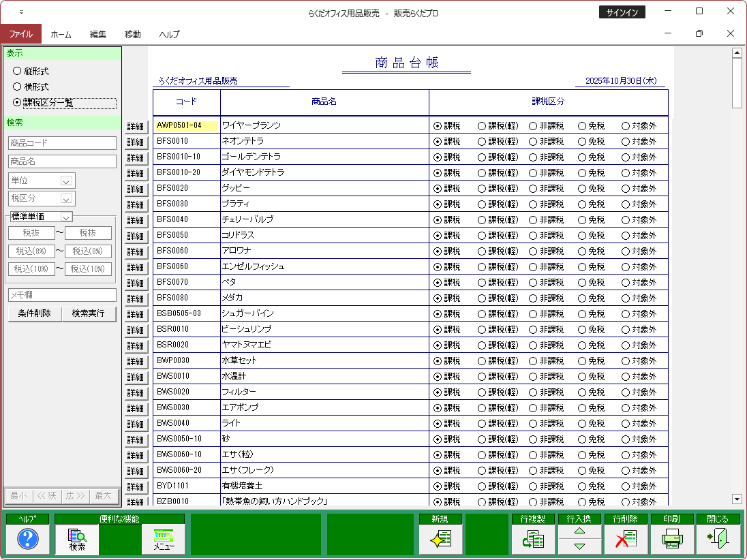747x560 pixels.
Task: Open the search magnifier icon
Action: click(x=77, y=540)
